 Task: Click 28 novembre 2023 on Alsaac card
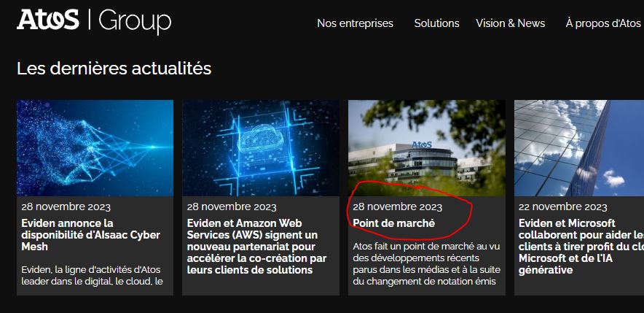(x=66, y=206)
